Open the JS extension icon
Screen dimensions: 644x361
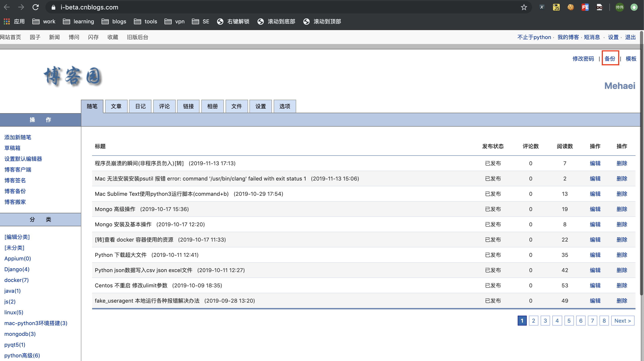556,7
